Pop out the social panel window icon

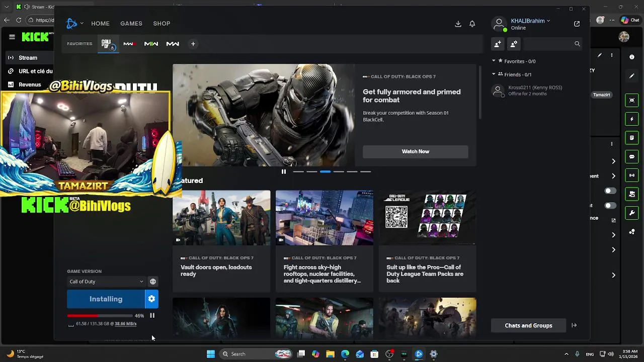[x=577, y=24]
